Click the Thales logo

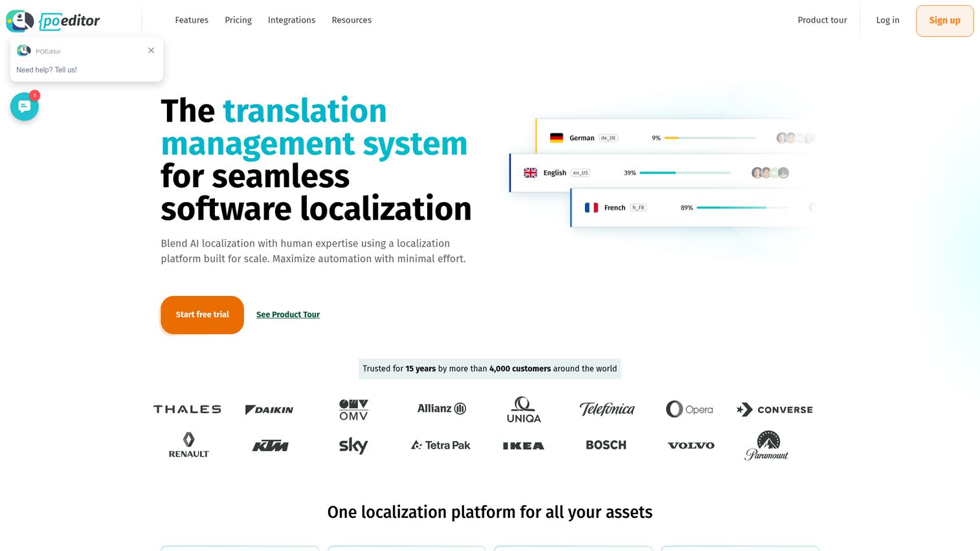[x=187, y=409]
